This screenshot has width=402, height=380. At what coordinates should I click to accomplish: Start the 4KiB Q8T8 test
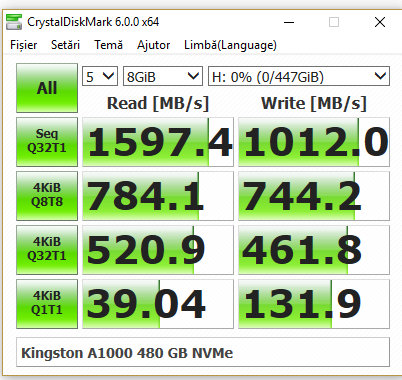pyautogui.click(x=47, y=196)
